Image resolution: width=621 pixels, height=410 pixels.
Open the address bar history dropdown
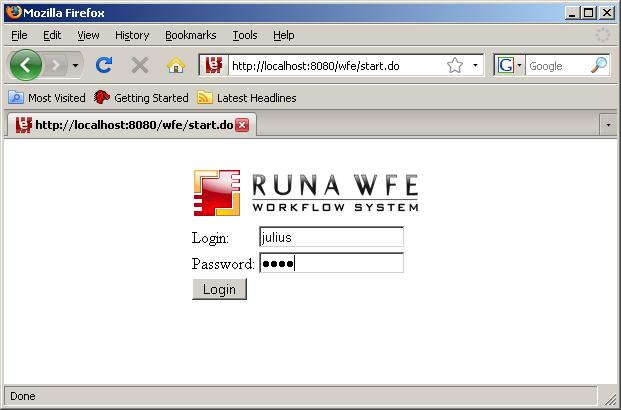click(x=475, y=65)
